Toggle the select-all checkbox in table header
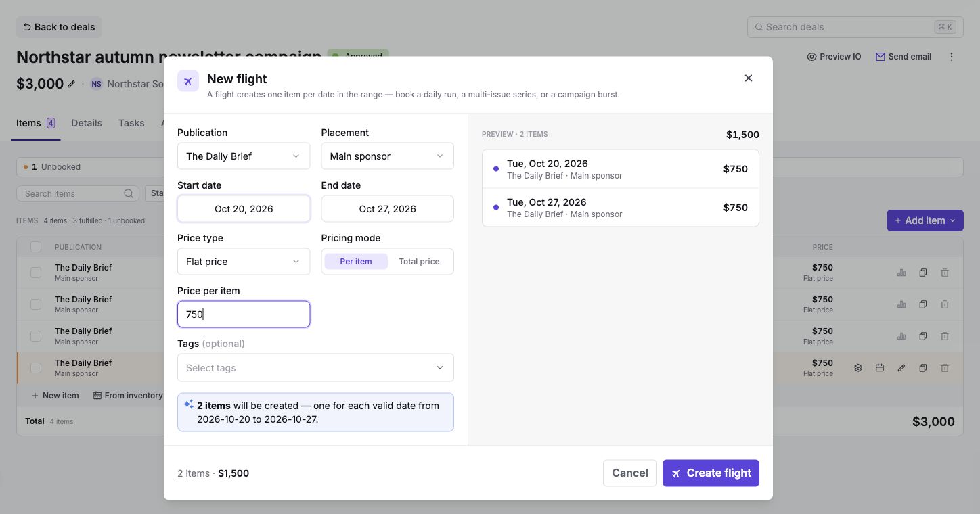This screenshot has height=514, width=980. point(36,247)
